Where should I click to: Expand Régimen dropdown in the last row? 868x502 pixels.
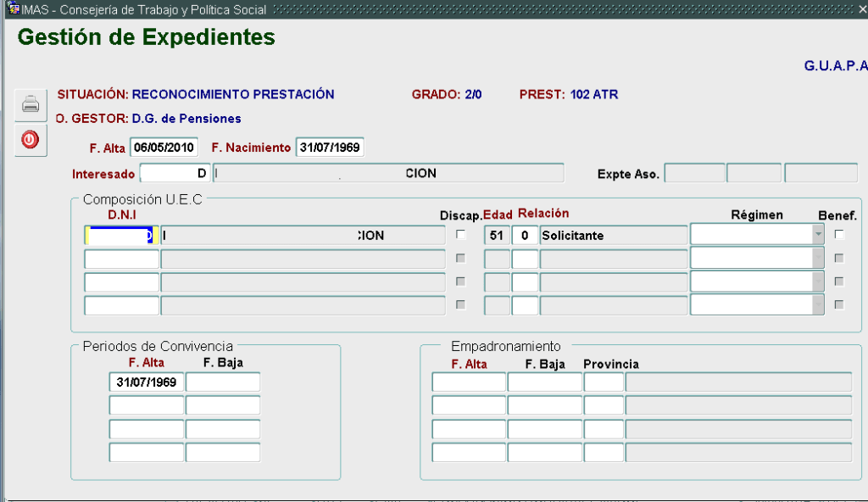(x=817, y=305)
